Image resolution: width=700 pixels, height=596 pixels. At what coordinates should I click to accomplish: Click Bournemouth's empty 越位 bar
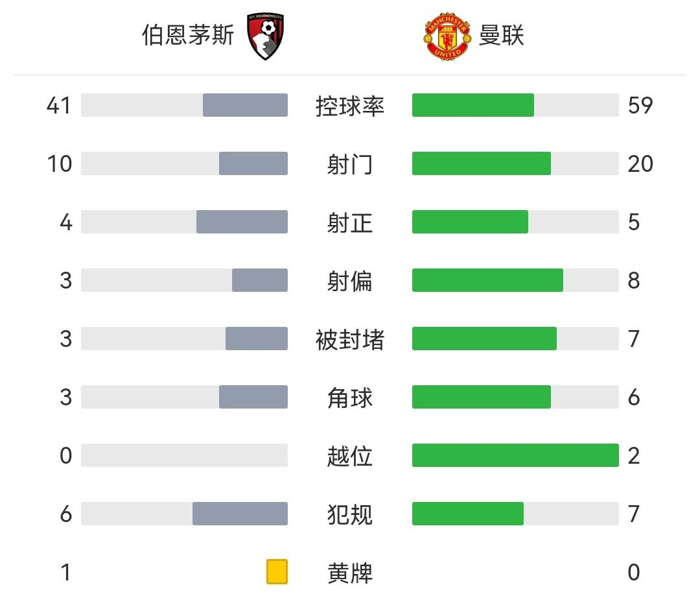(x=184, y=455)
